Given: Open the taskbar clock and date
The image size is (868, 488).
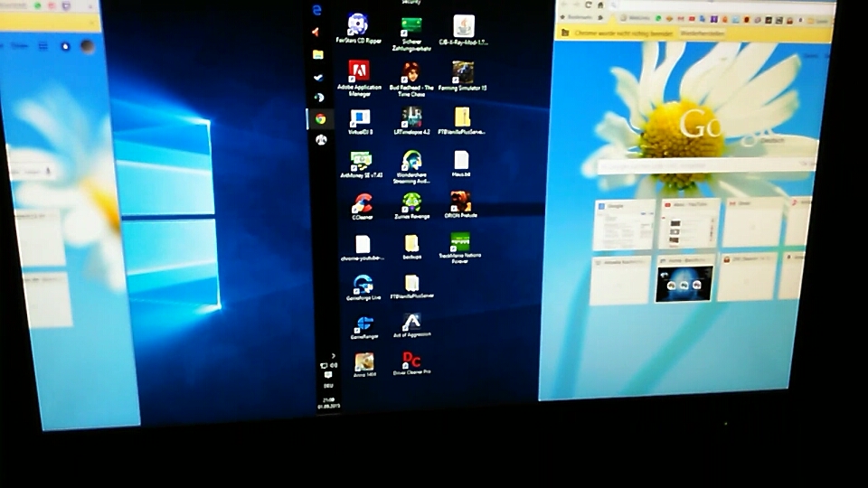Looking at the screenshot, I should click(x=328, y=403).
